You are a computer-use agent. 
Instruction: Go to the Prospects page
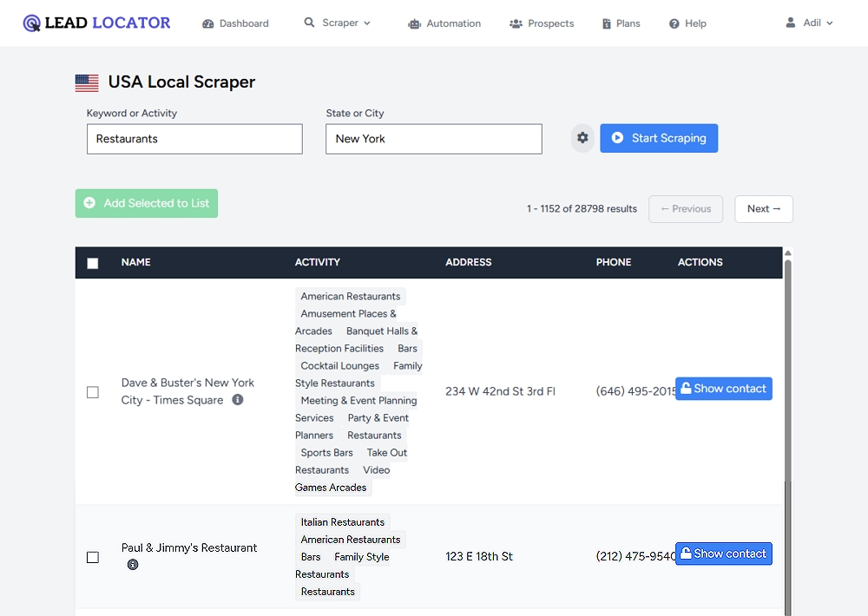542,23
